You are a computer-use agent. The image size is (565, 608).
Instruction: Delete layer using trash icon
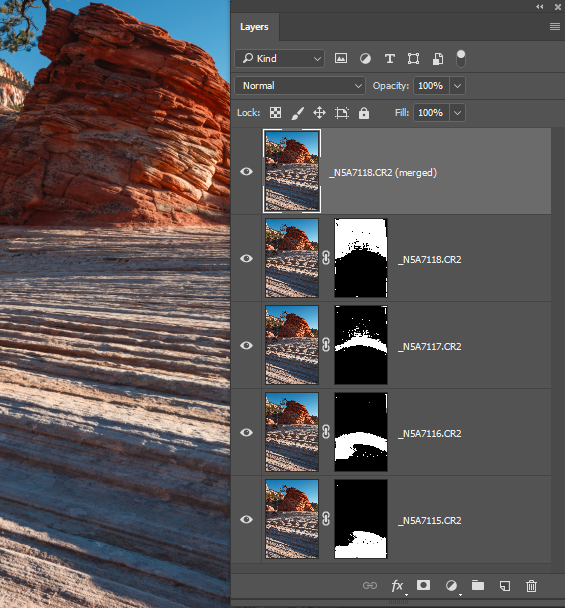pos(531,586)
